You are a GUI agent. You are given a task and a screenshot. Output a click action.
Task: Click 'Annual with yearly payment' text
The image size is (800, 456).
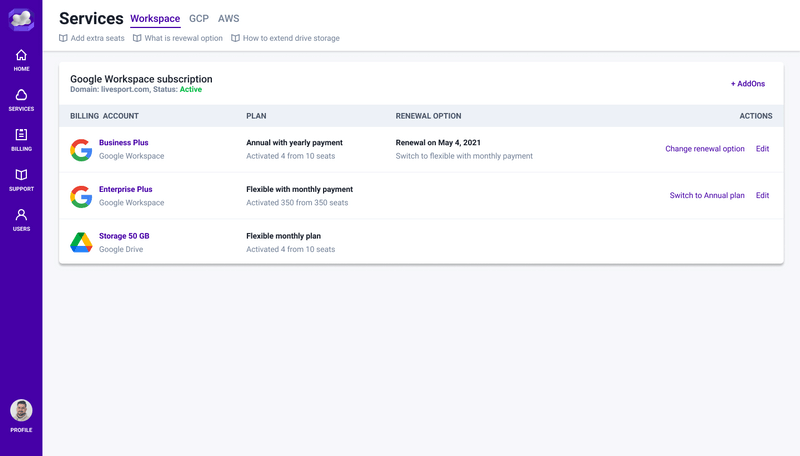coord(294,143)
